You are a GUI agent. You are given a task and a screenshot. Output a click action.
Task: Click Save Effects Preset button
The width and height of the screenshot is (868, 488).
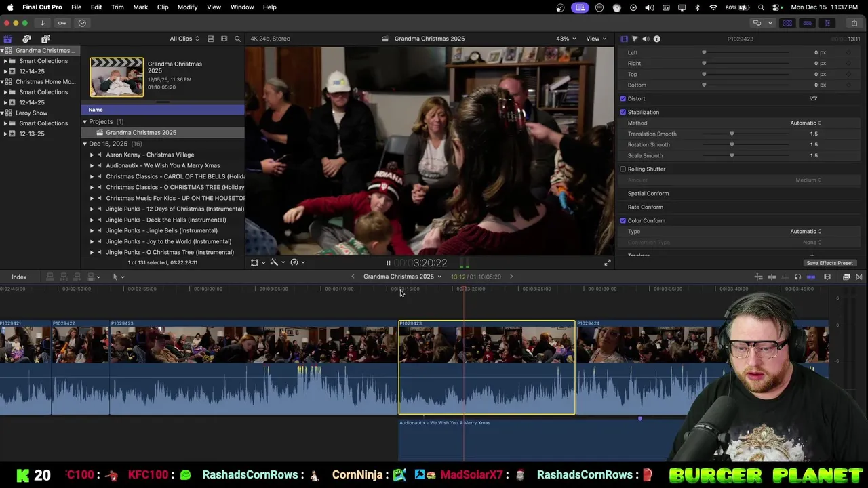click(829, 263)
